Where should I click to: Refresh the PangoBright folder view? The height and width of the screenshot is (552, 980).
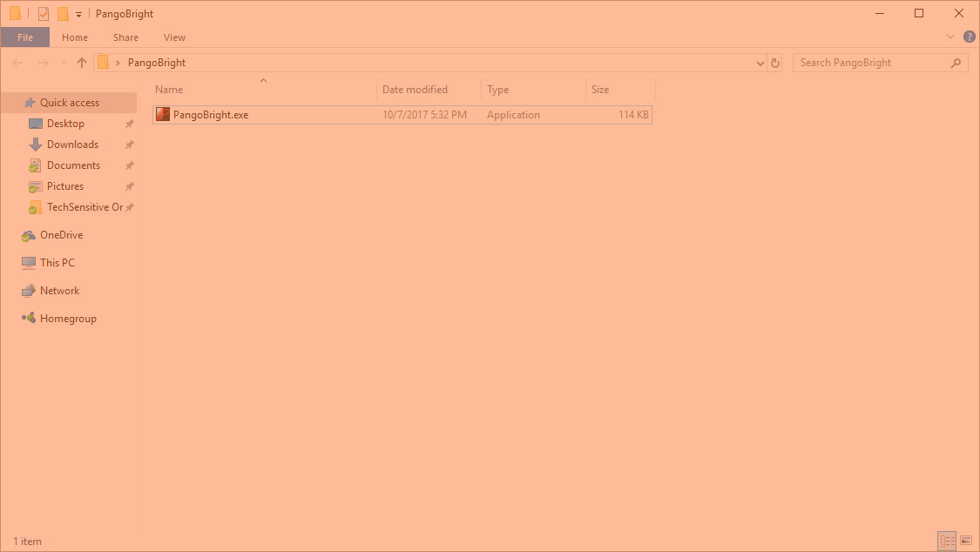[x=775, y=63]
